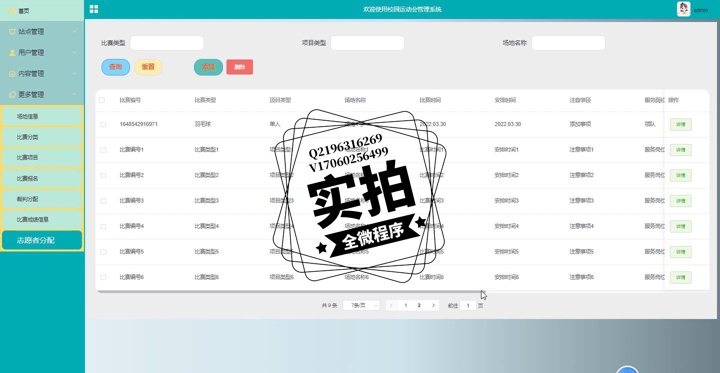Click the home icon in sidebar

pos(12,11)
